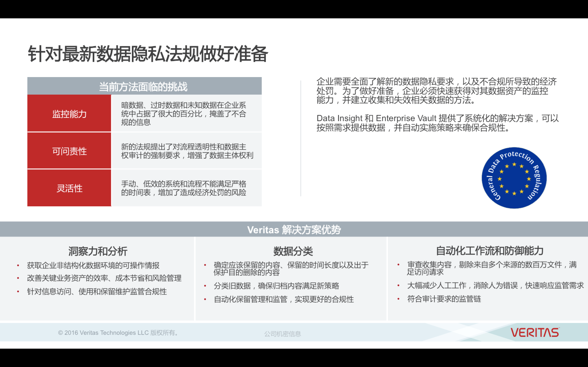Click the paragraph beginning 企业需要全面了解
Screen dimensions: 588x367
point(436,91)
